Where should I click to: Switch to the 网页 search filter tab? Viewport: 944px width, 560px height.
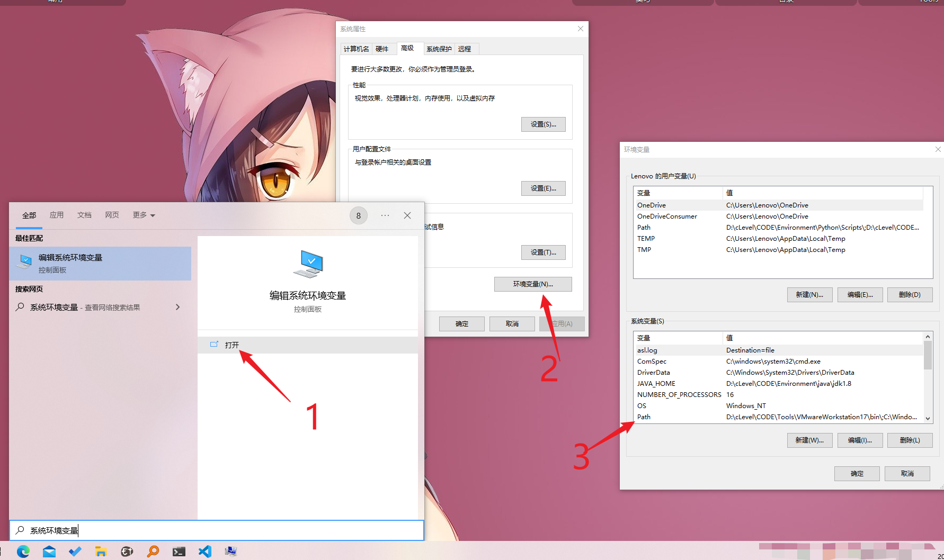pos(112,215)
